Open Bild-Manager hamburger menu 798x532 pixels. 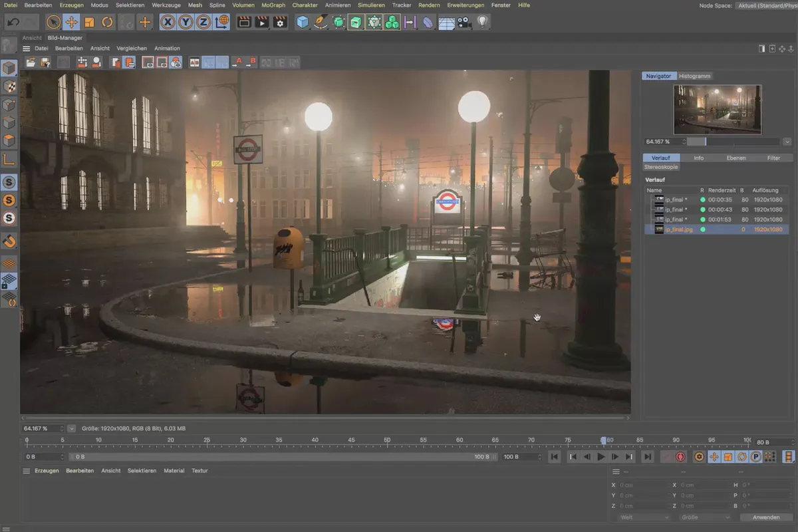tap(27, 49)
